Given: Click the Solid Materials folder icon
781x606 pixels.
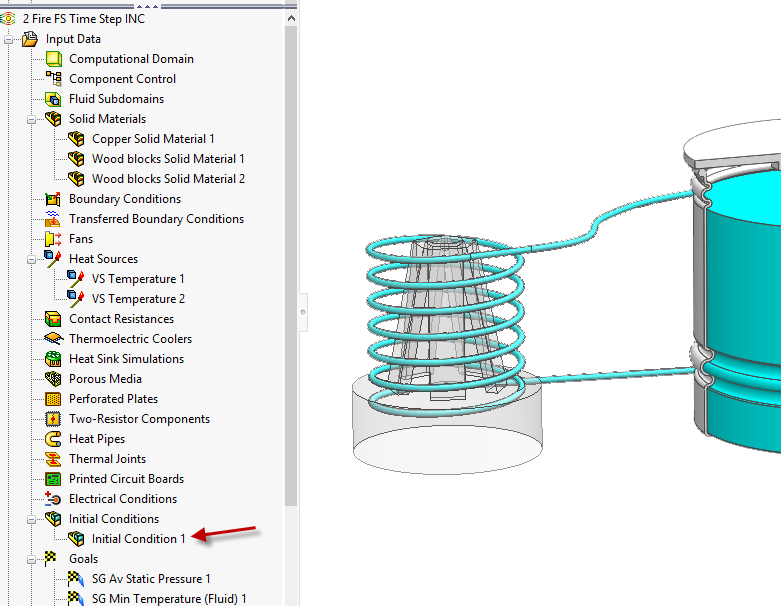Looking at the screenshot, I should (x=53, y=119).
